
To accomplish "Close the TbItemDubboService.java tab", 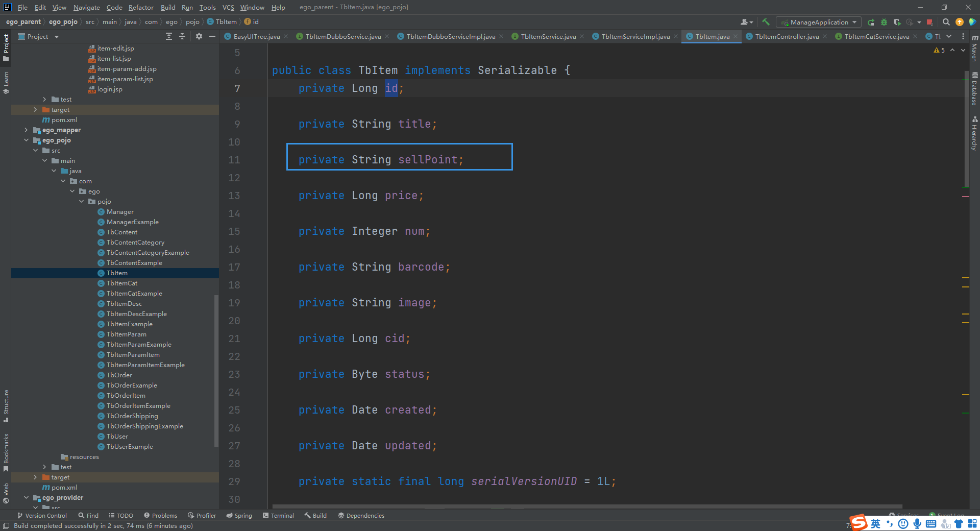I will [x=387, y=36].
